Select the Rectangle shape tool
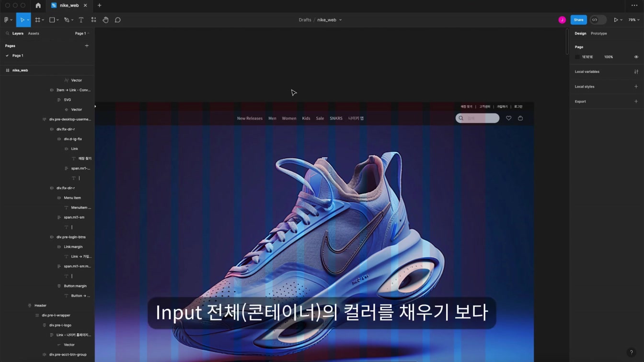 tap(52, 20)
